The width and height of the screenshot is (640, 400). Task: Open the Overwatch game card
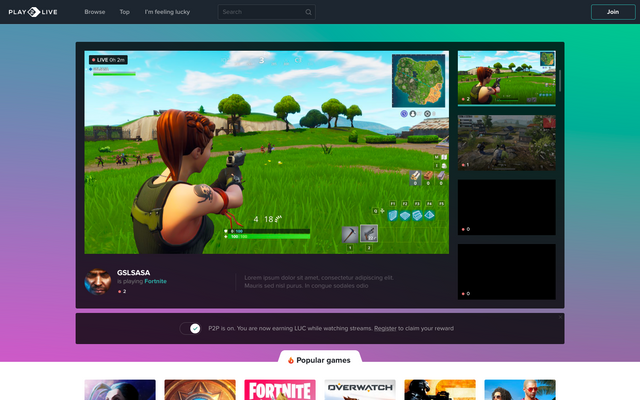pyautogui.click(x=360, y=390)
